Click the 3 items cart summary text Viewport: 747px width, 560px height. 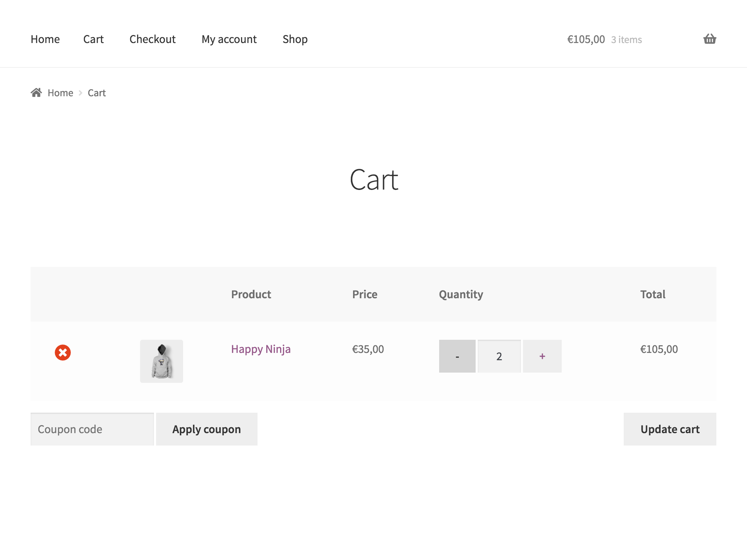point(627,40)
